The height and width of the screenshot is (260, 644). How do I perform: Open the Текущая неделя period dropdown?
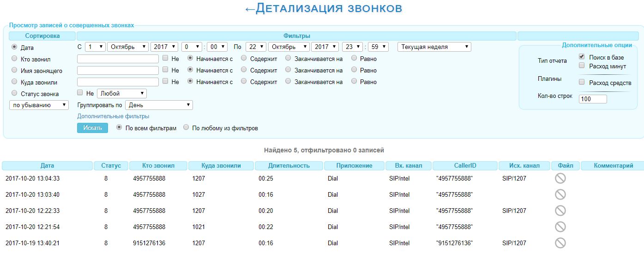click(434, 47)
